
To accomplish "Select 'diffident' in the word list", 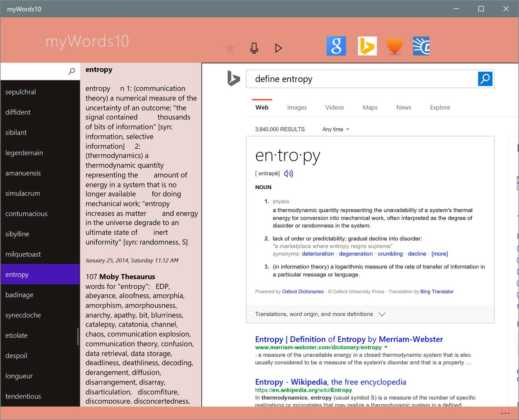I will [40, 112].
